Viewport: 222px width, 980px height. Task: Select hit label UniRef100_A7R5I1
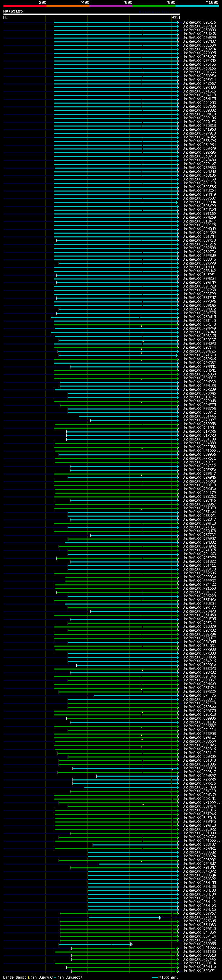(x=199, y=459)
